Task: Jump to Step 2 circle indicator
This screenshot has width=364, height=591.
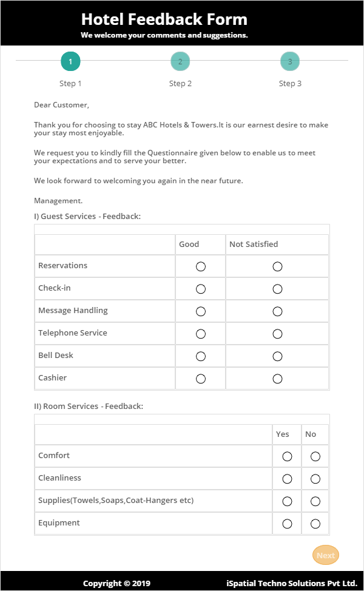Action: (180, 61)
